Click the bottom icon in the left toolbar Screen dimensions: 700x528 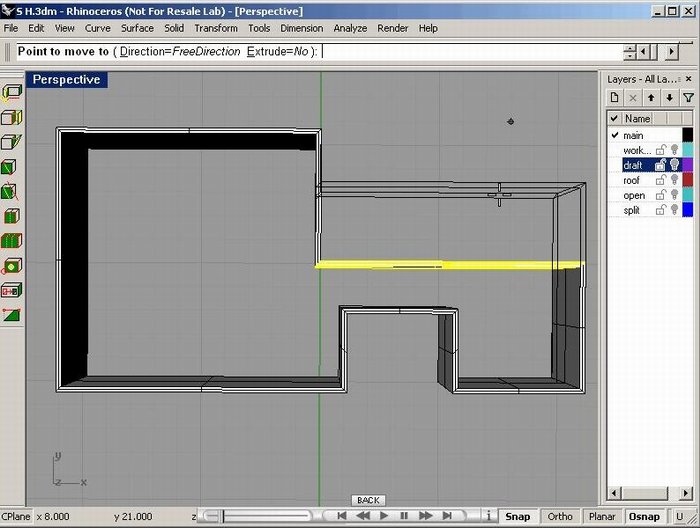click(12, 314)
